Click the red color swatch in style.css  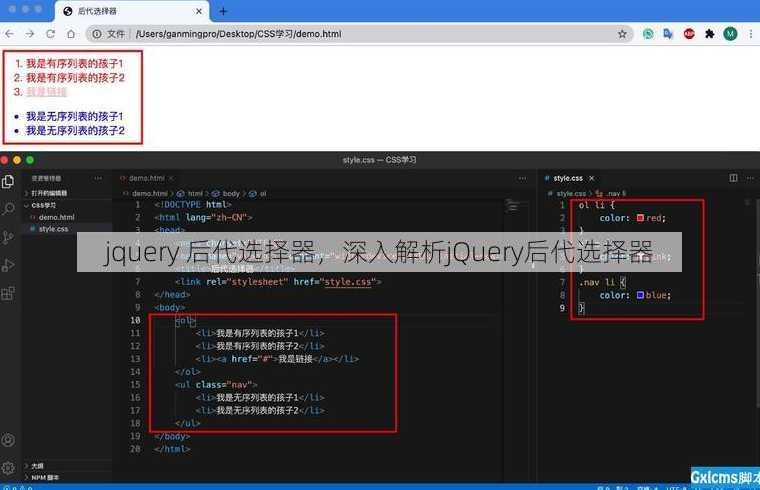tap(640, 218)
